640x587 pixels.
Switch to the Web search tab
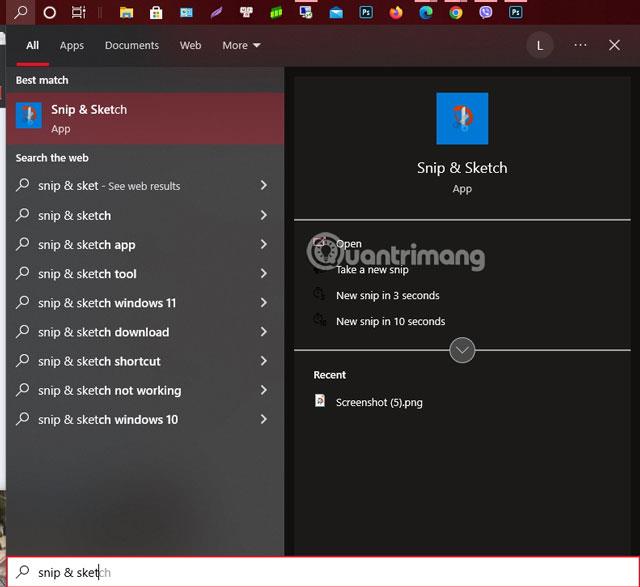[191, 45]
